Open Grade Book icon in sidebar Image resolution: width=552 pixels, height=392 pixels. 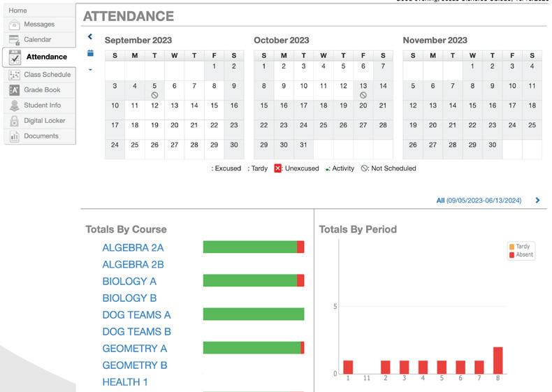coord(15,90)
